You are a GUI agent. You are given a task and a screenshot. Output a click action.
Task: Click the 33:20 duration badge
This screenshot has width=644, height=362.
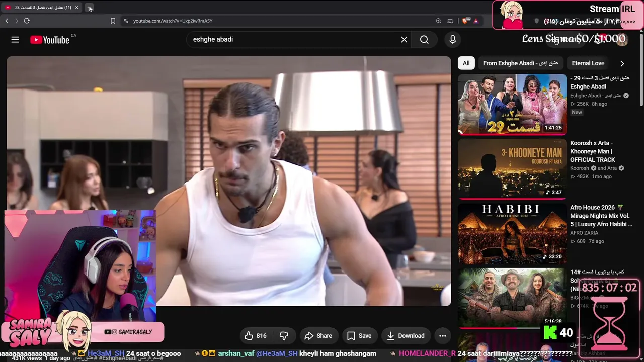(552, 256)
